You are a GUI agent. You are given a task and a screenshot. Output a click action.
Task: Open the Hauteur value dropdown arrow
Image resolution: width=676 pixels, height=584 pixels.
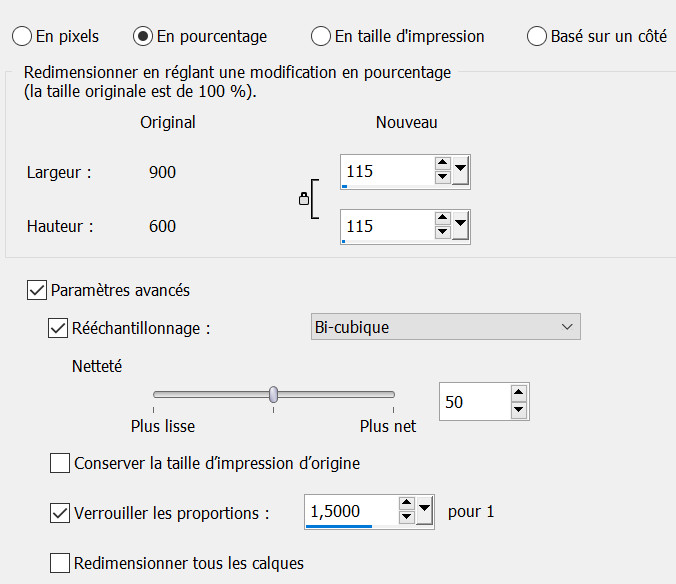[460, 226]
